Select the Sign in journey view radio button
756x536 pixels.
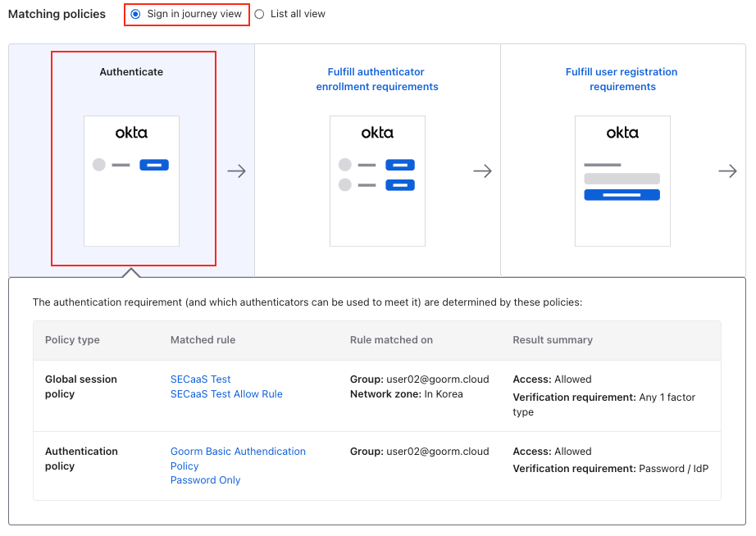click(x=135, y=14)
